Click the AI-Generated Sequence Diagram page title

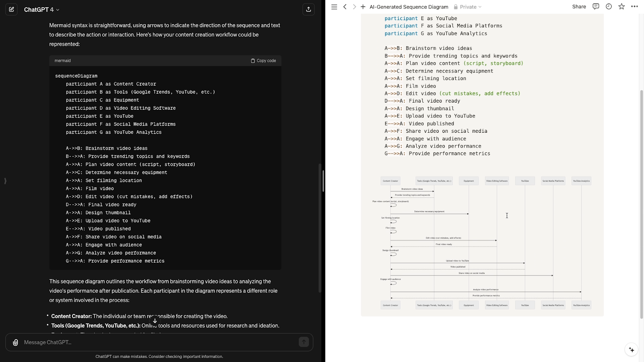tap(409, 7)
